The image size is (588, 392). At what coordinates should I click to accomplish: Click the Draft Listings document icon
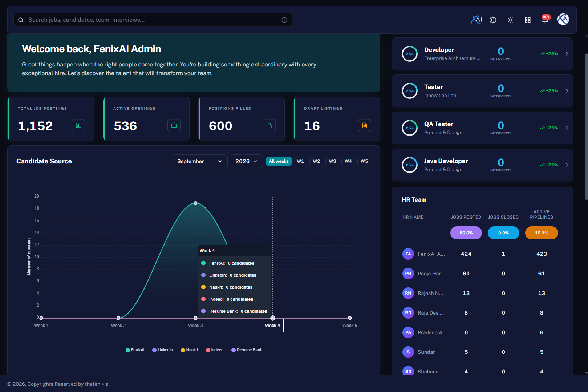point(365,125)
